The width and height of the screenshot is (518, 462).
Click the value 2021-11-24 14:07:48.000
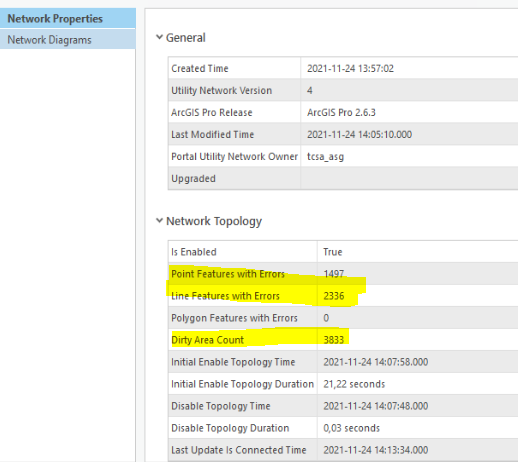(x=376, y=406)
